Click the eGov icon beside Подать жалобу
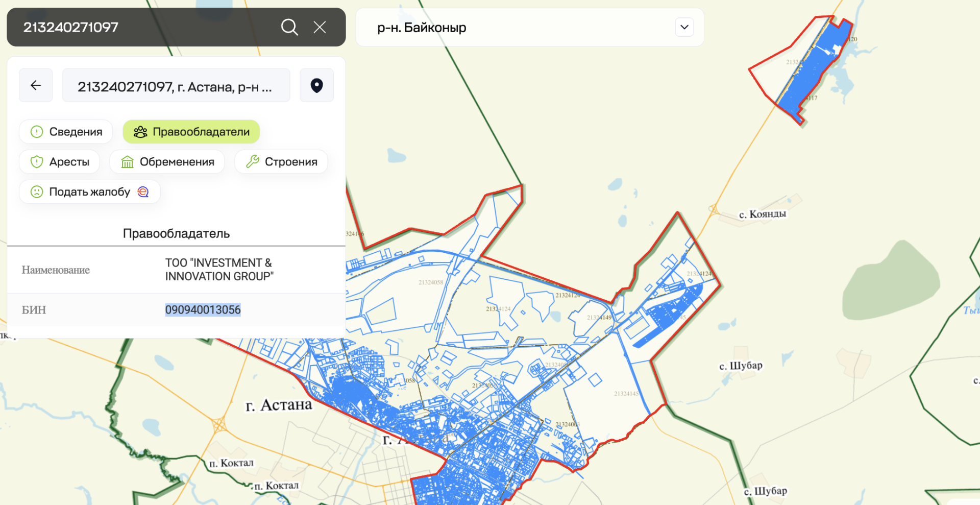The image size is (980, 505). 143,192
